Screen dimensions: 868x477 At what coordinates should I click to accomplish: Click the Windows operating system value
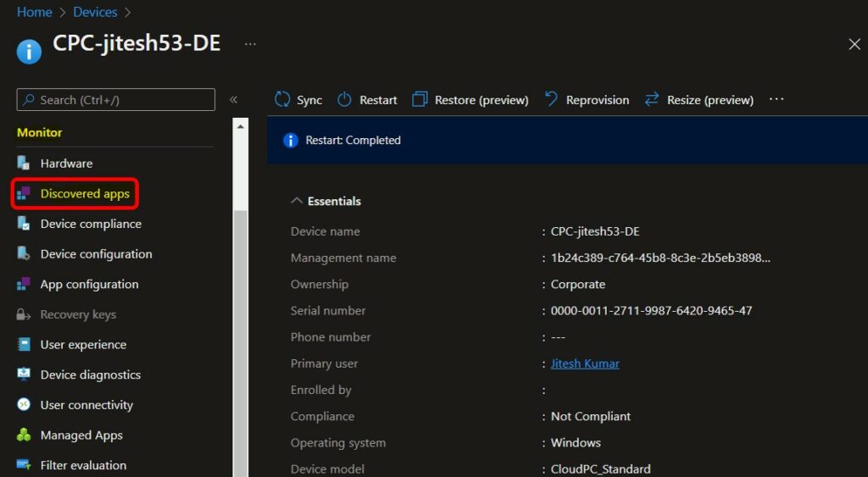click(576, 443)
